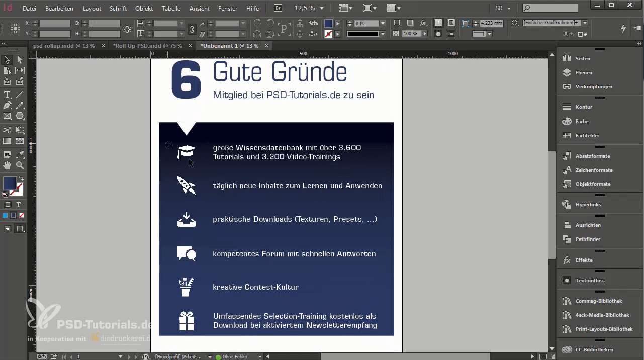
Task: Open the stroke style dropdown
Action: click(383, 34)
